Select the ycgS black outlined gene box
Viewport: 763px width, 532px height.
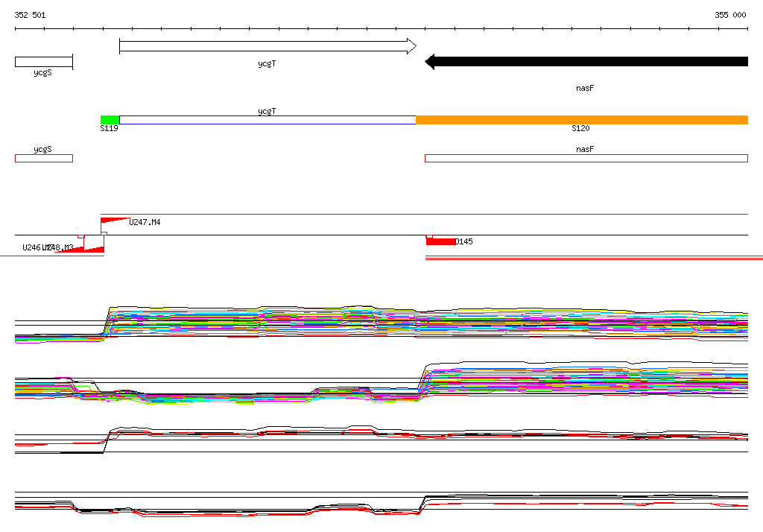44,62
